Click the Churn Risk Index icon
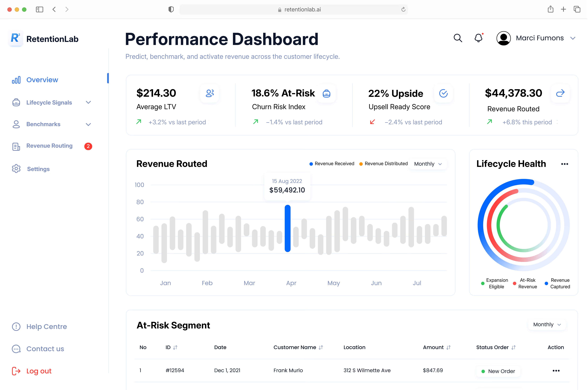The width and height of the screenshot is (588, 390). (327, 94)
